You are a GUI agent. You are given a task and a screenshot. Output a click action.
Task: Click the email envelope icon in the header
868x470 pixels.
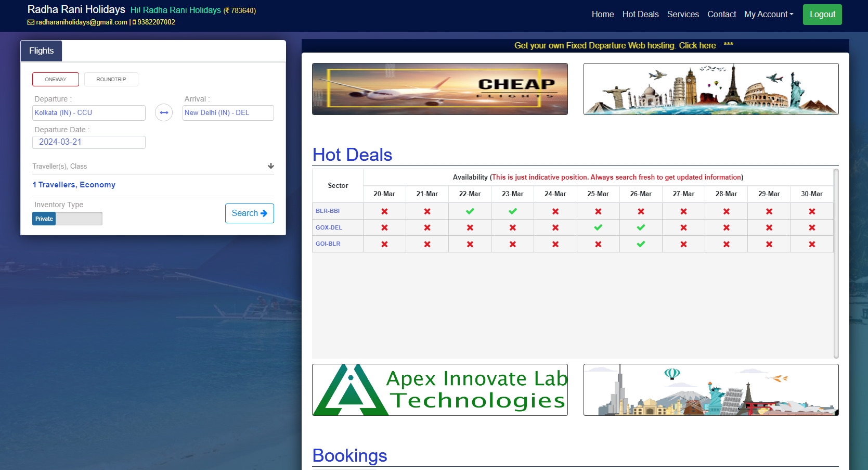[30, 22]
